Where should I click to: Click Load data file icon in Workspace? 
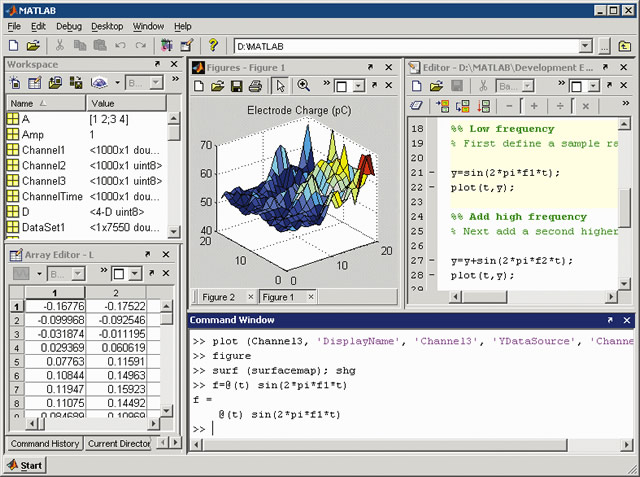55,83
